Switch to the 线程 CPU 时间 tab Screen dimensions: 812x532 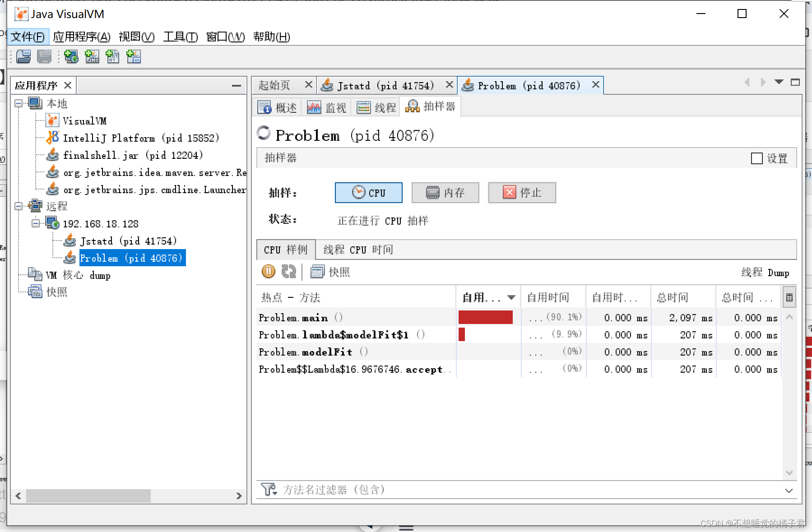tap(358, 250)
